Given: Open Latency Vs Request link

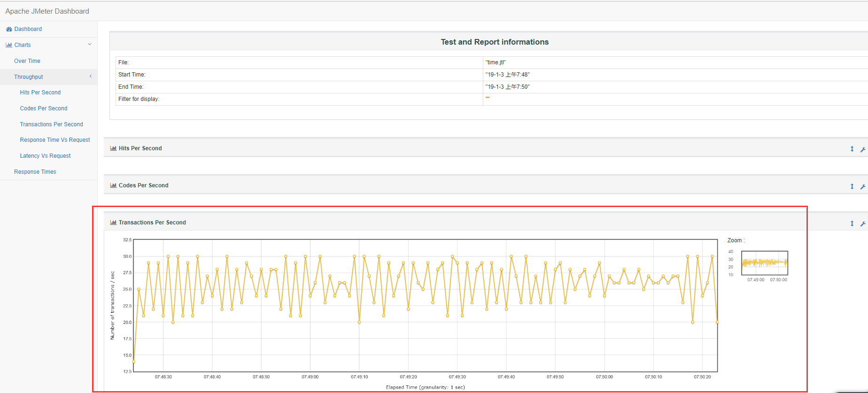Looking at the screenshot, I should (45, 156).
